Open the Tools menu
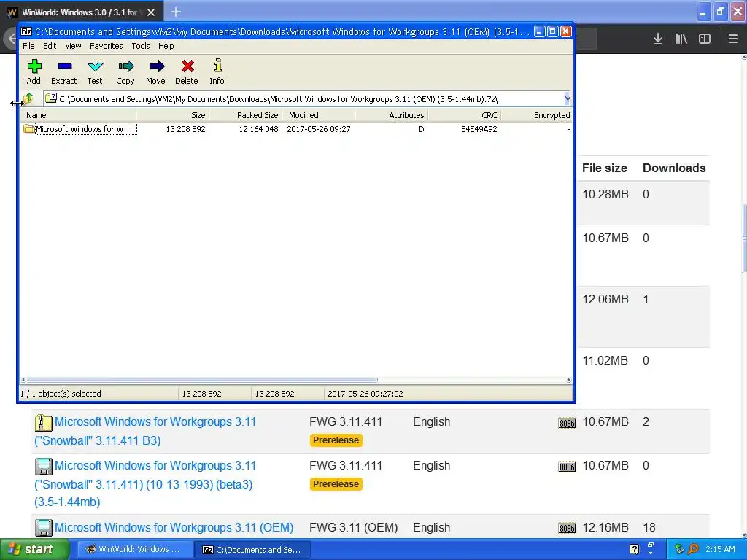This screenshot has height=560, width=747. tap(141, 46)
